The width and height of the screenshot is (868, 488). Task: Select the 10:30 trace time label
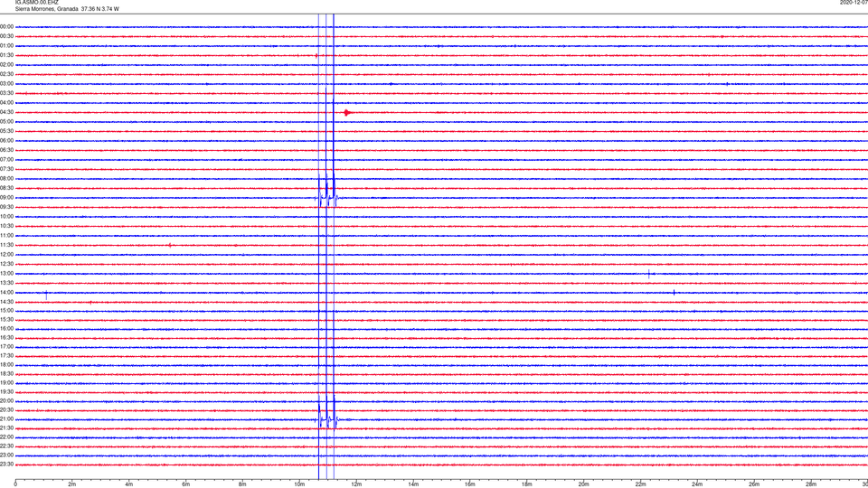[6, 226]
